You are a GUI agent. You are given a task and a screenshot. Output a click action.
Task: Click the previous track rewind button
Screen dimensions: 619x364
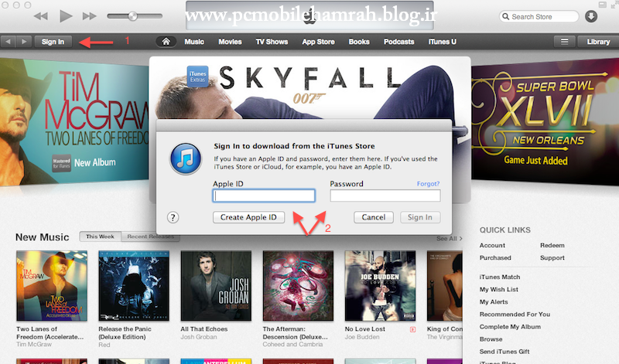pyautogui.click(x=41, y=16)
